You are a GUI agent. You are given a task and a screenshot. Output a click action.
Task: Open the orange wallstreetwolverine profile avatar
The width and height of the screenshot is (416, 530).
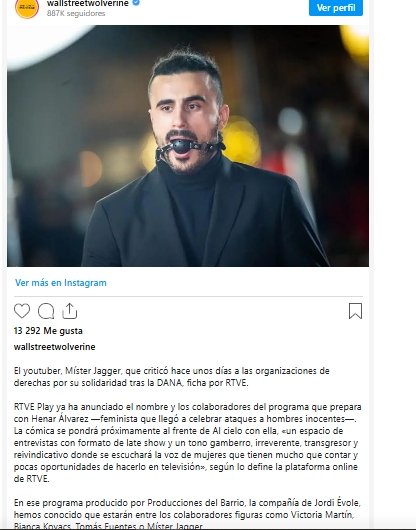tap(27, 7)
